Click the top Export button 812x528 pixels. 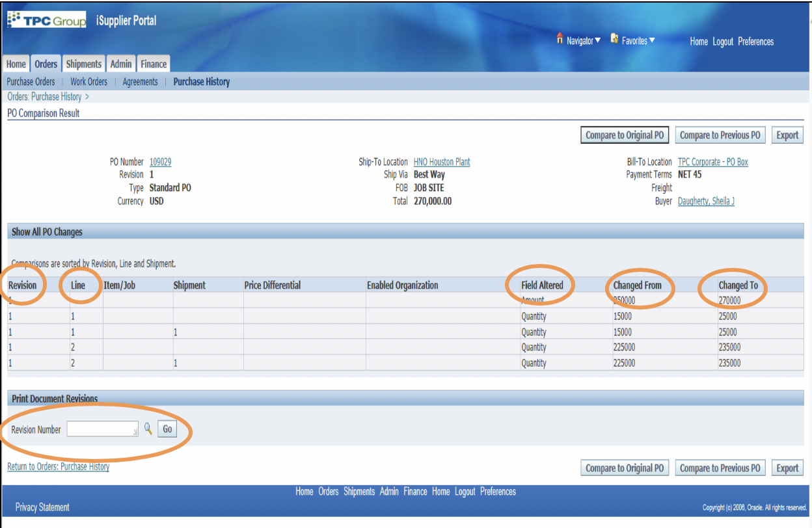(x=787, y=135)
